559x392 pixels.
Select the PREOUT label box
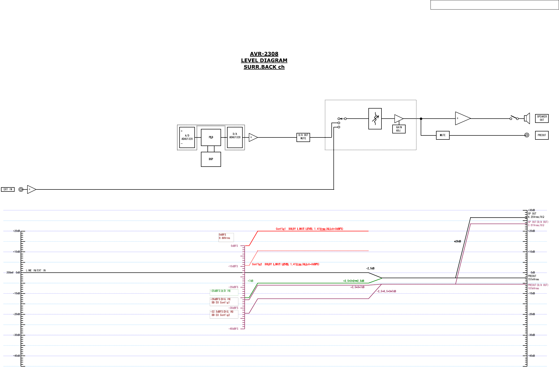pyautogui.click(x=542, y=135)
